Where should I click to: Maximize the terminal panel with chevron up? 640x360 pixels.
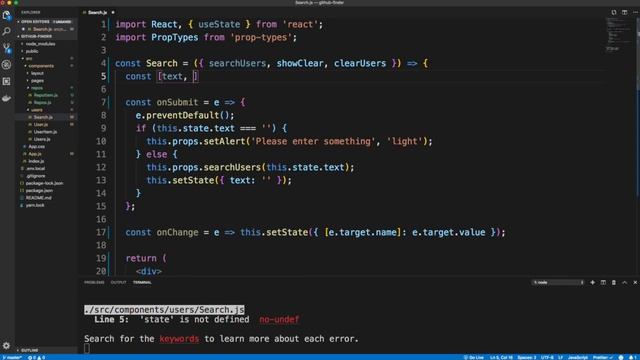(624, 282)
